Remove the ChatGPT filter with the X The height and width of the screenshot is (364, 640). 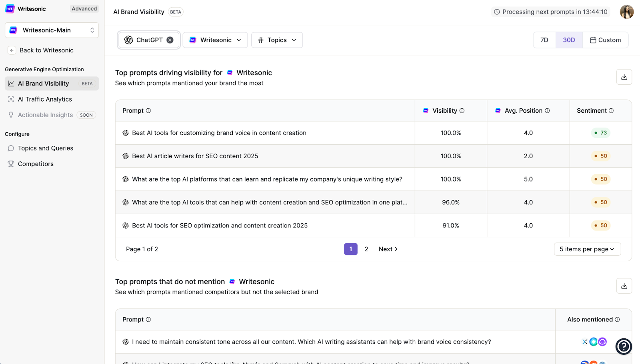point(170,40)
